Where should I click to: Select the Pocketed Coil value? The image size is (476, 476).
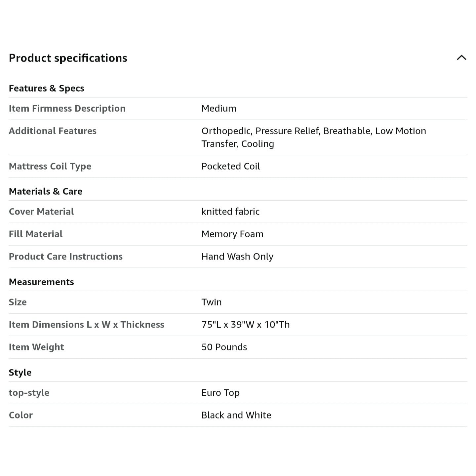click(x=230, y=166)
